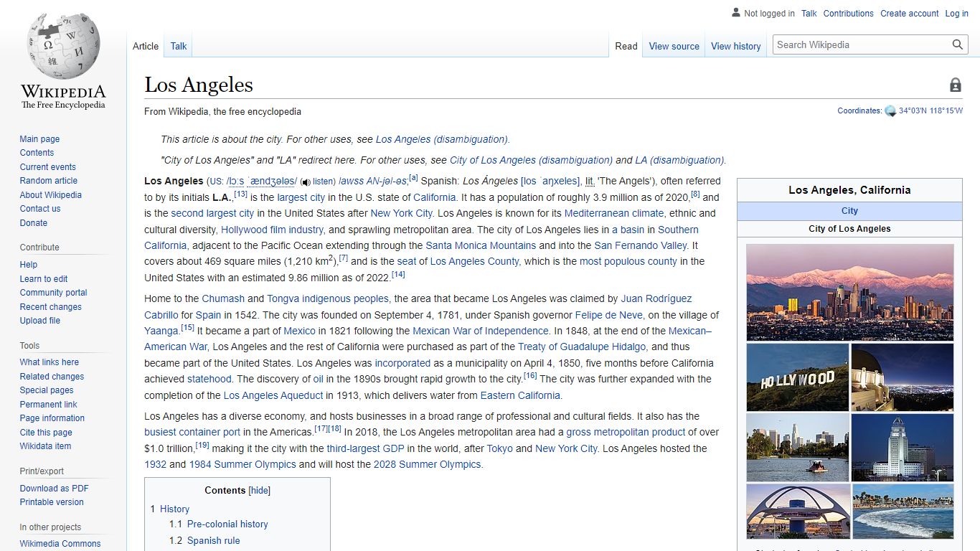Open a Random article

coord(48,181)
